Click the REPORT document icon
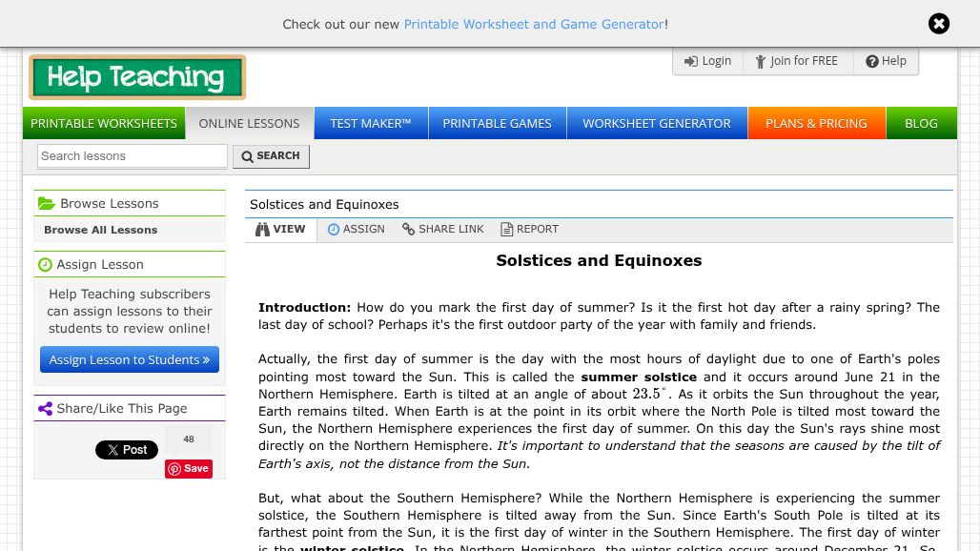980x551 pixels. click(x=506, y=229)
